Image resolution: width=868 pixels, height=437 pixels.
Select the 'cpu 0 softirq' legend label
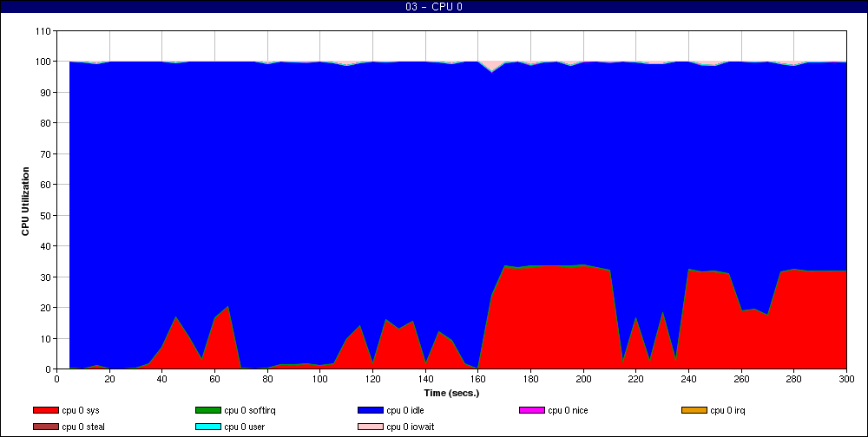coord(250,411)
